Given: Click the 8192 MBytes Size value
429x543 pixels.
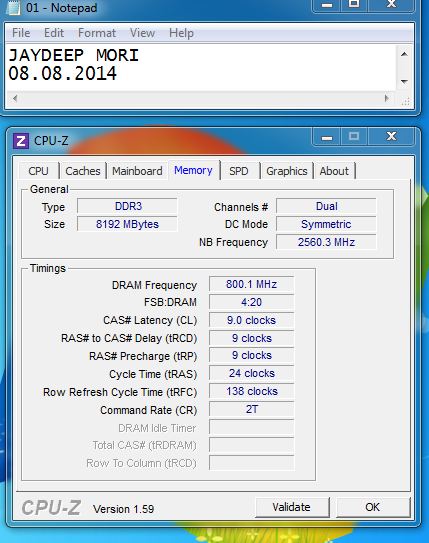Looking at the screenshot, I should [x=127, y=224].
